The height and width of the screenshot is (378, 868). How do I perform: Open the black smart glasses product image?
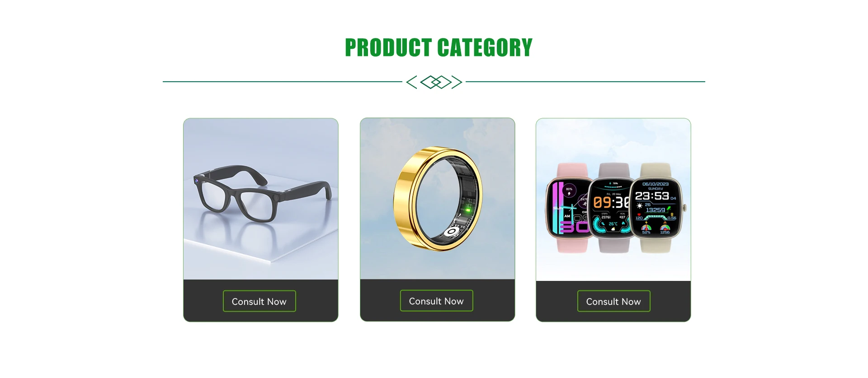[261, 199]
